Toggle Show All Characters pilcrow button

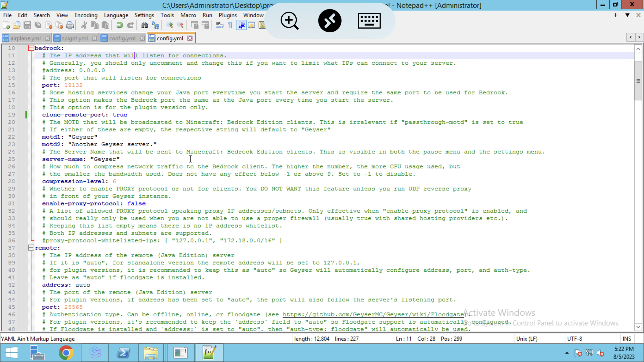pos(230,25)
